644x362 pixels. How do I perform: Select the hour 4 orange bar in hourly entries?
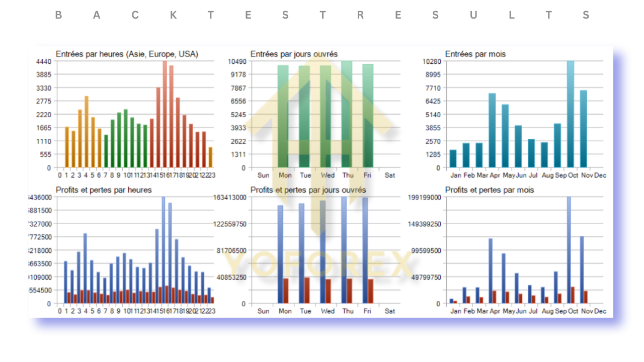pyautogui.click(x=86, y=132)
